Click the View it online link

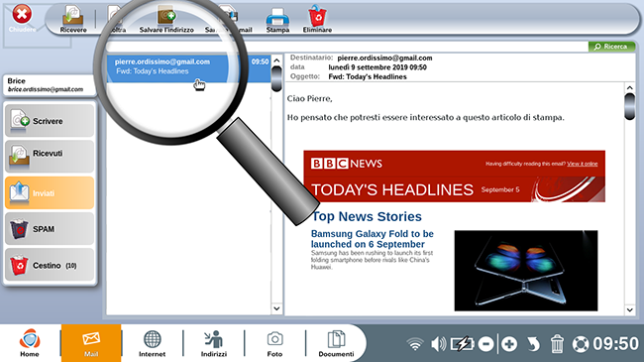[582, 164]
